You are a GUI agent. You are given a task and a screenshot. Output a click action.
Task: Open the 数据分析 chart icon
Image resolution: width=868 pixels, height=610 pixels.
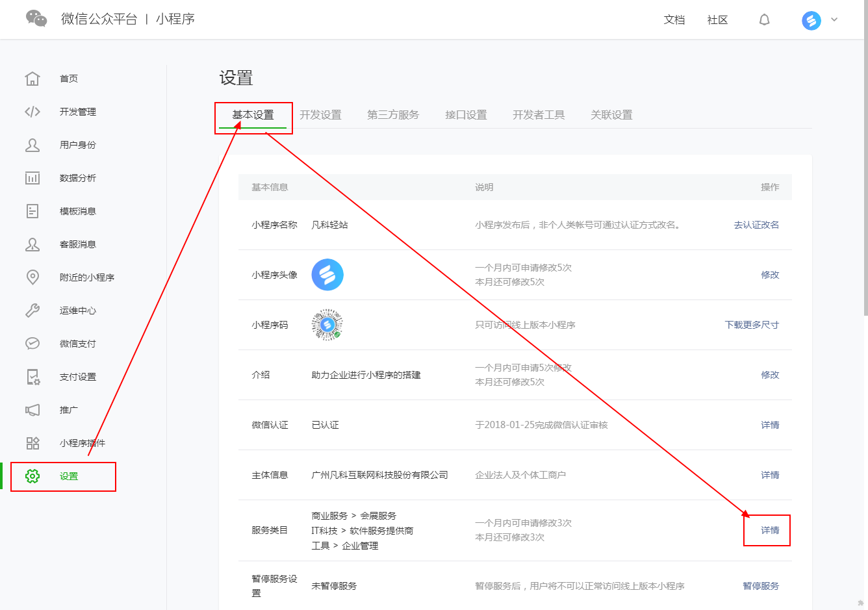tap(32, 178)
